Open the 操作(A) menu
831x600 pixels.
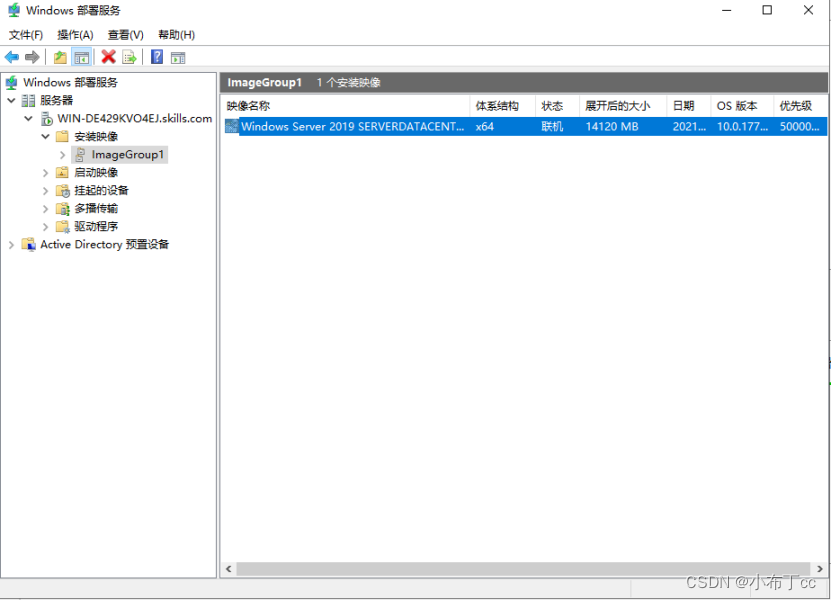(x=75, y=35)
